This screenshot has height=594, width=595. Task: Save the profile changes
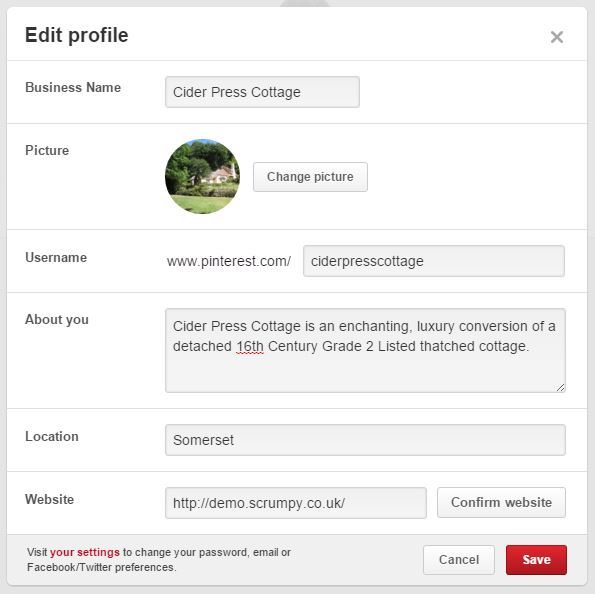pyautogui.click(x=536, y=560)
